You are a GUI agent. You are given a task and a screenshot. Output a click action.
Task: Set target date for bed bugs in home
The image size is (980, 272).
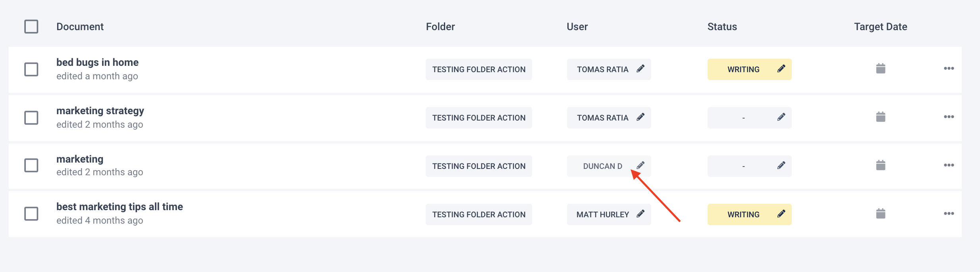point(880,69)
